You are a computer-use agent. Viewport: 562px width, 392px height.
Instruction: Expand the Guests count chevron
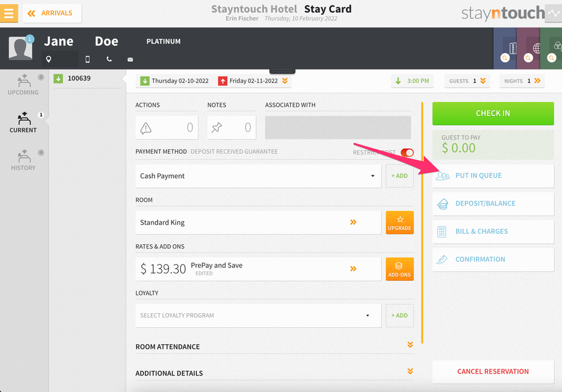coord(483,81)
